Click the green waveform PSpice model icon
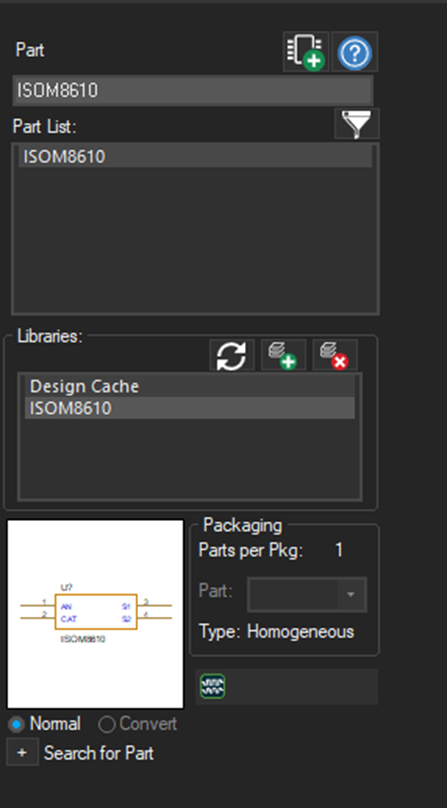This screenshot has width=447, height=808. coord(212,686)
